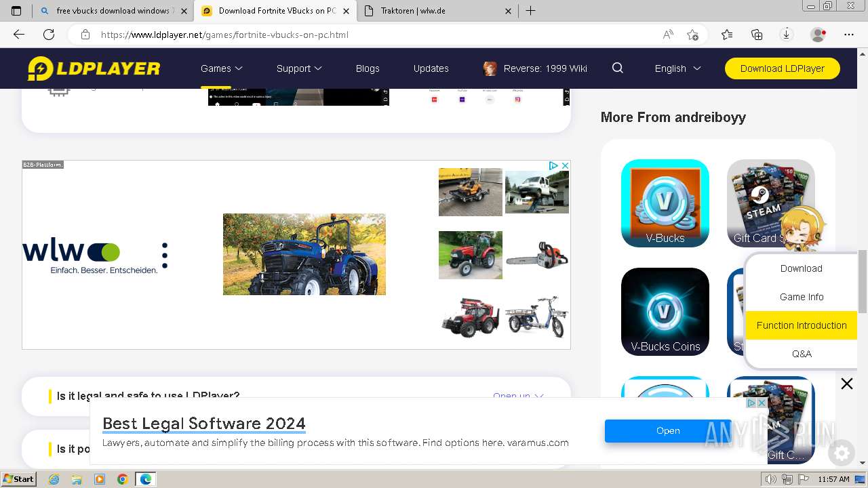Open Best Legal Software 2024 headline

pyautogui.click(x=204, y=424)
